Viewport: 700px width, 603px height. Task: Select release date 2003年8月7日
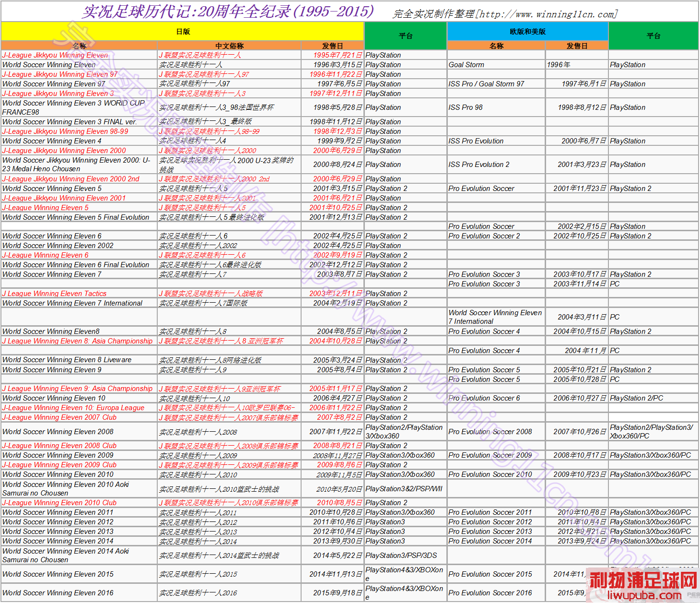(x=332, y=274)
